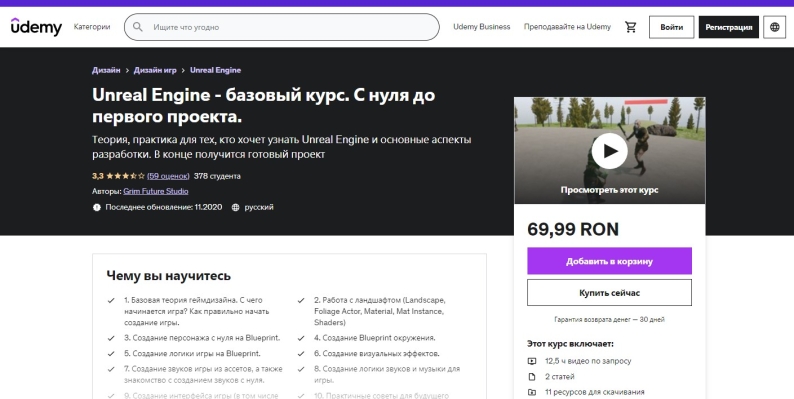This screenshot has height=399, width=794.
Task: Open the shopping cart icon
Action: click(630, 27)
